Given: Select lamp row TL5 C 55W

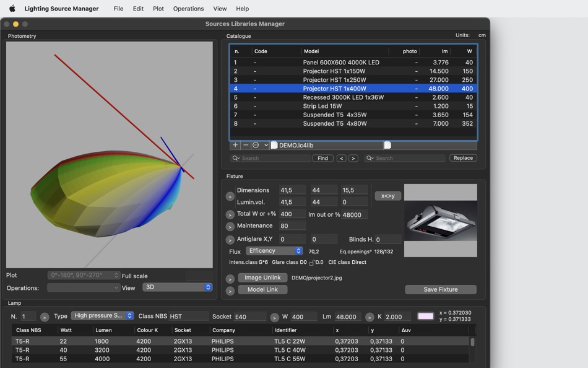Looking at the screenshot, I should coord(240,359).
